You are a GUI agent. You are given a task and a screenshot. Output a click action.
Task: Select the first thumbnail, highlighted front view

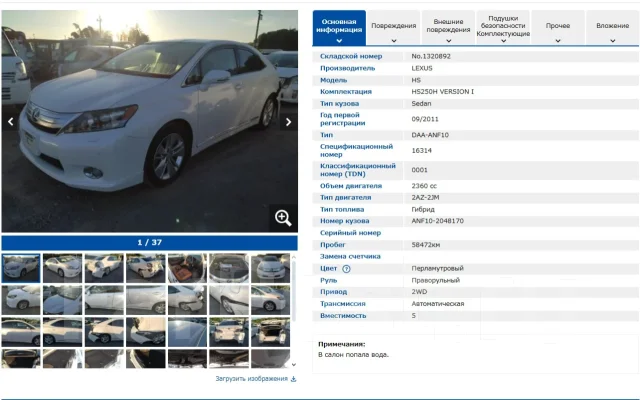click(21, 268)
